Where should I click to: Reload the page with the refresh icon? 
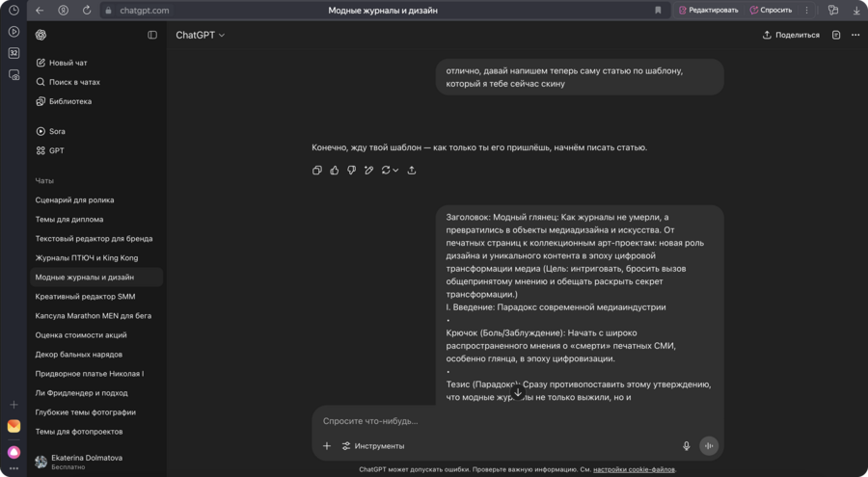87,11
